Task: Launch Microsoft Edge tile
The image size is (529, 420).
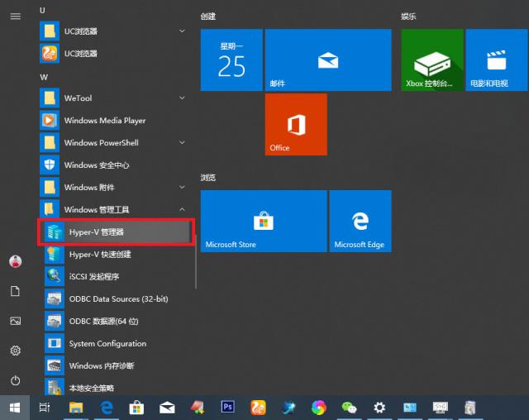Action: coord(360,221)
